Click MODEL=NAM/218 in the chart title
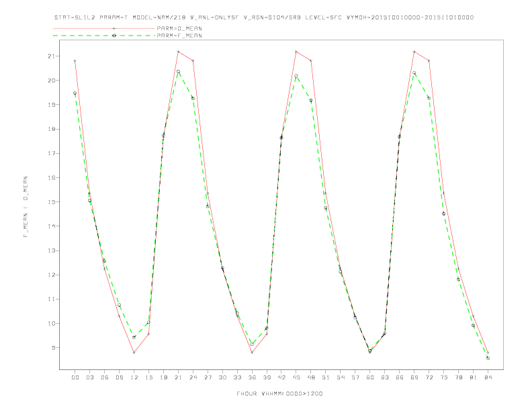 pyautogui.click(x=159, y=17)
